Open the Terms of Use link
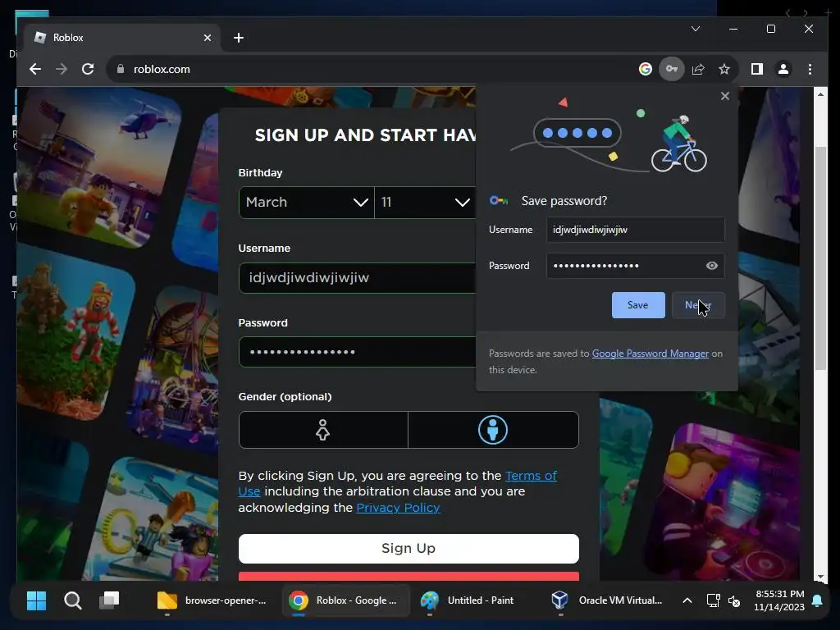840x630 pixels. click(x=398, y=483)
